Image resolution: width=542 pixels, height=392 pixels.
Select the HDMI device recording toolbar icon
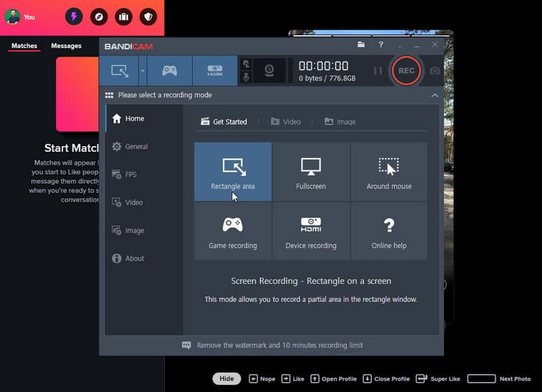click(215, 70)
